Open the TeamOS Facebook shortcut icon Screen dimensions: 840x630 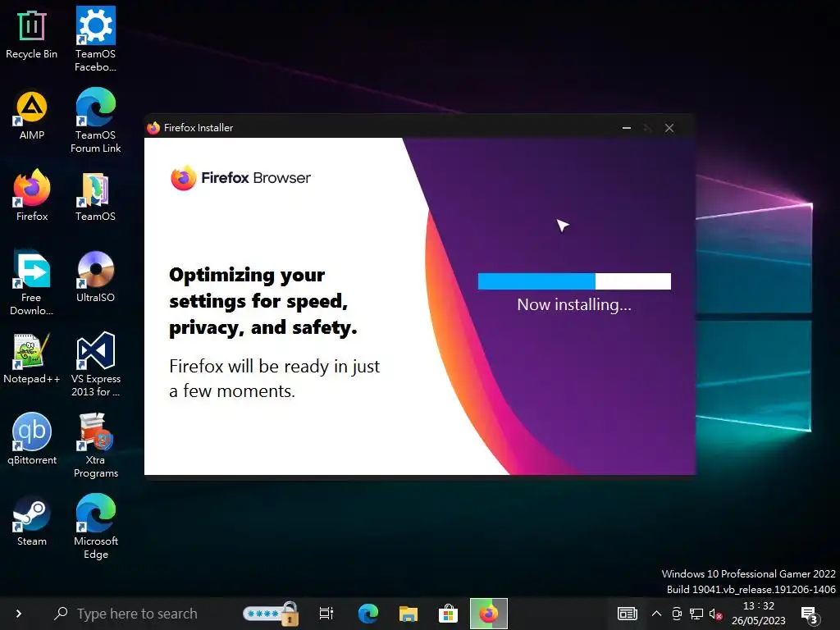[95, 39]
